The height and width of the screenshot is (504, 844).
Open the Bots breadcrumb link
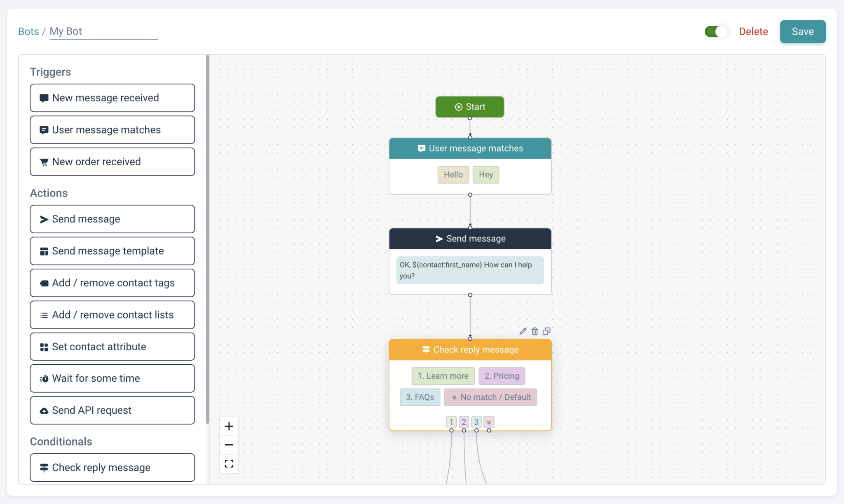coord(28,31)
